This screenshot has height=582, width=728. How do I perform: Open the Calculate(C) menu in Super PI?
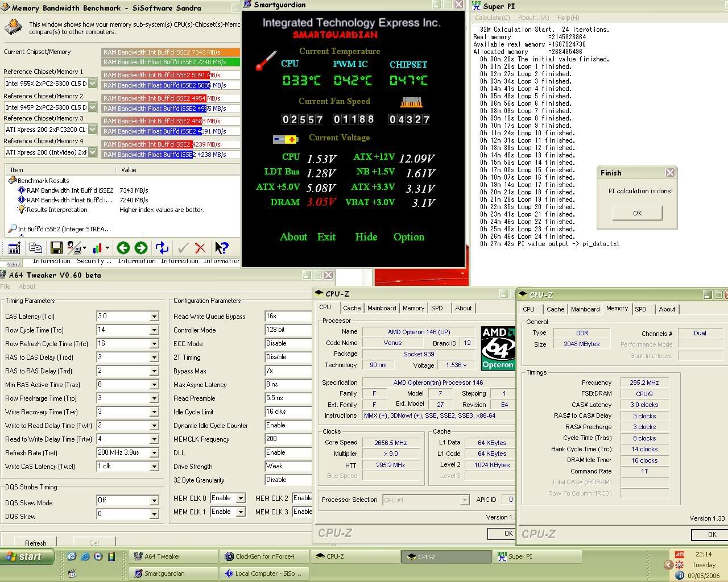pyautogui.click(x=493, y=18)
